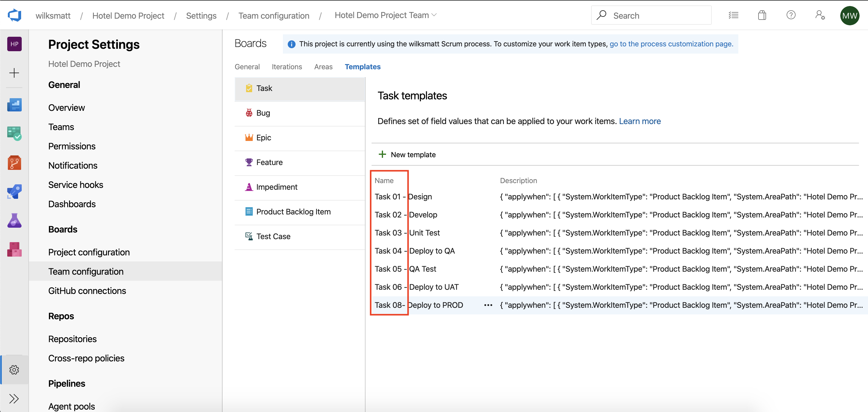Viewport: 868px width, 412px height.
Task: Switch to the Iterations tab
Action: click(287, 67)
